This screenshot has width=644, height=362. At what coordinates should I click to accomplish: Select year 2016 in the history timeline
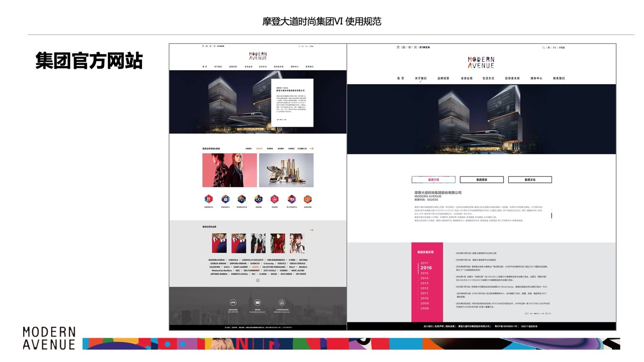[x=426, y=268]
